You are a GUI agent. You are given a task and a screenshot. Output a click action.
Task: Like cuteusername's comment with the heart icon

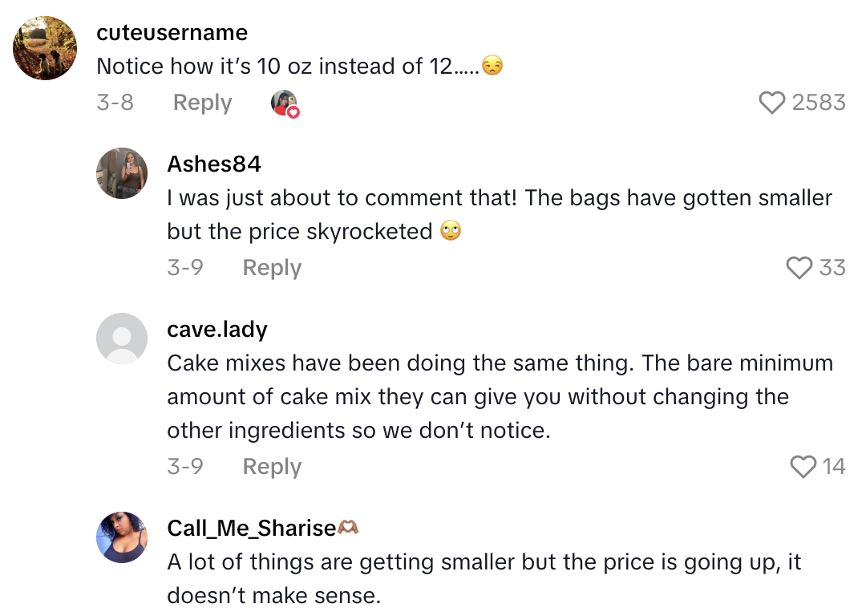pos(772,103)
